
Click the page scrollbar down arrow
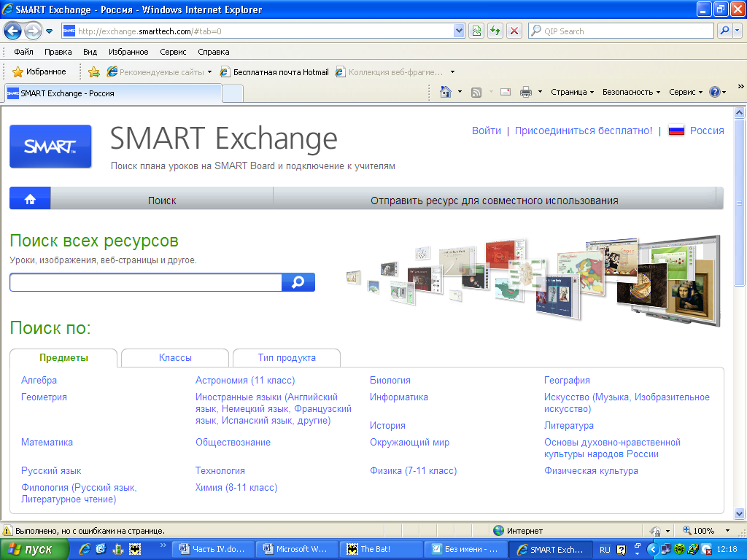740,513
